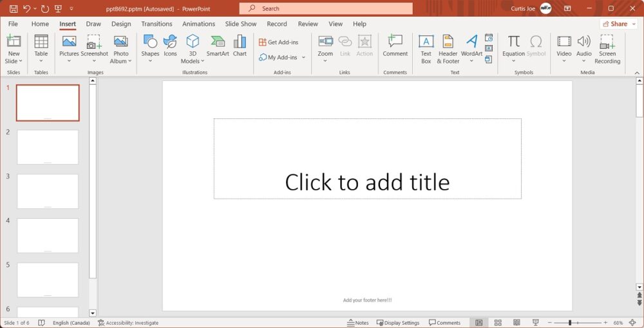Insert a SmartArt graphic
Screen dimensions: 644x328
[x=218, y=46]
